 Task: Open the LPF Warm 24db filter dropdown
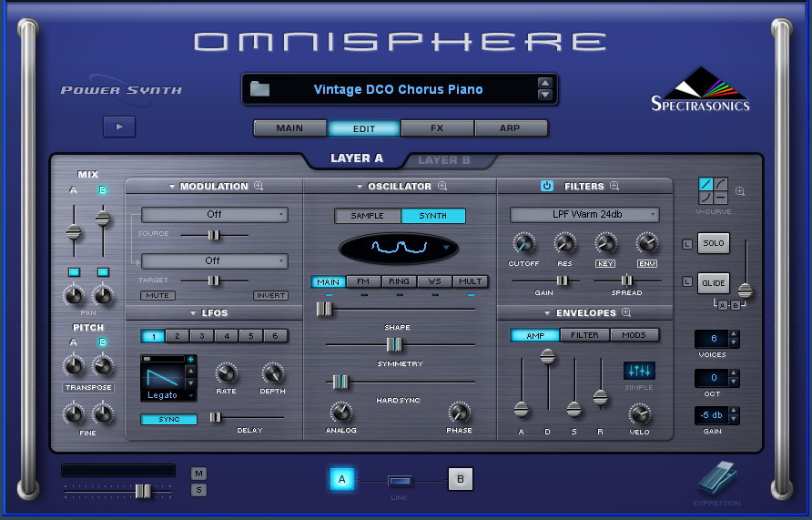[584, 214]
